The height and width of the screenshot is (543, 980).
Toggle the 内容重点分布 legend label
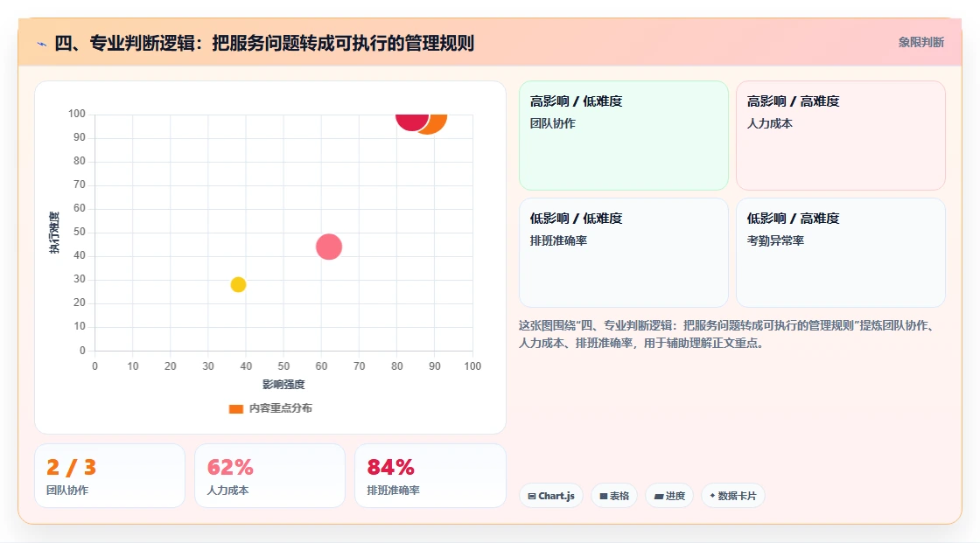(281, 408)
